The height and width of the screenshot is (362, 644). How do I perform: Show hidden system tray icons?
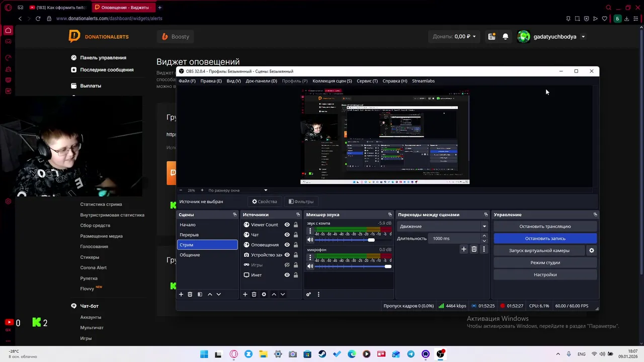point(559,354)
